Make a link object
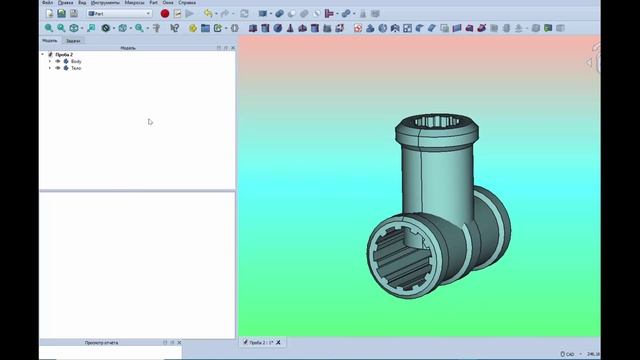Viewport: 640px width, 360px height. pyautogui.click(x=218, y=28)
